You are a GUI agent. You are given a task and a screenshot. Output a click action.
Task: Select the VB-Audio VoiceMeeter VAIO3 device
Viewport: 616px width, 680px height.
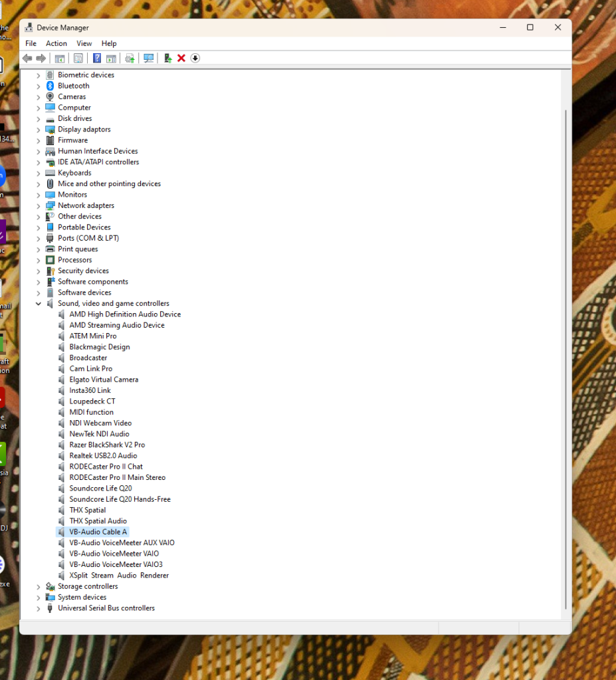116,564
